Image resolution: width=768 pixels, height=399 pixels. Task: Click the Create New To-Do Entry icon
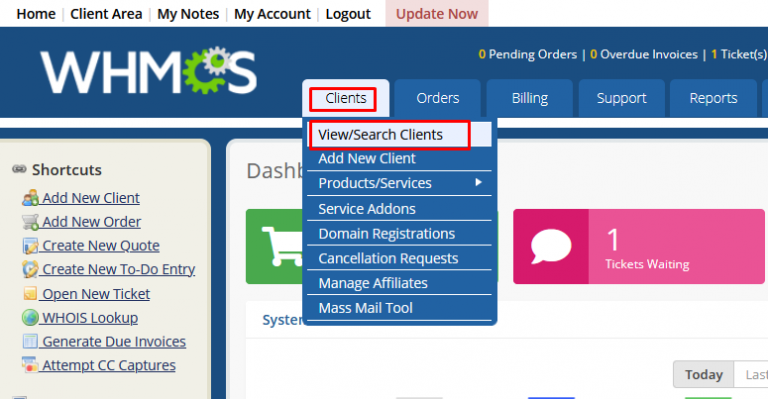(x=30, y=269)
